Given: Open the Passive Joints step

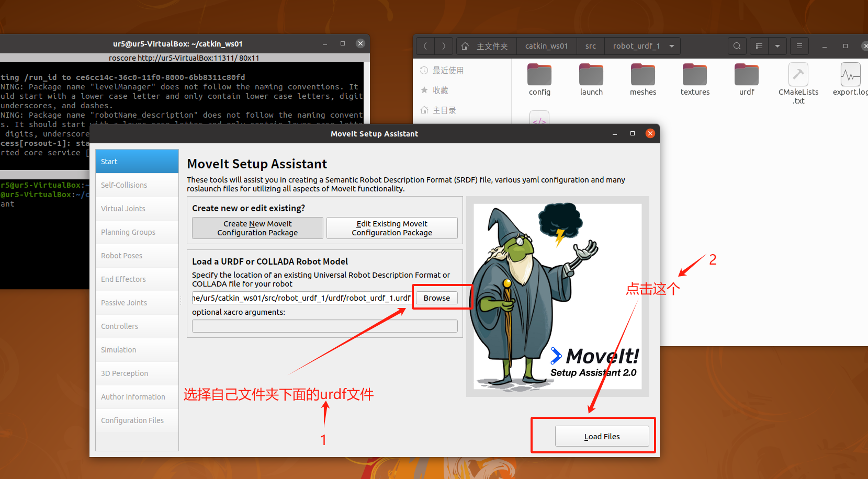Looking at the screenshot, I should 137,302.
